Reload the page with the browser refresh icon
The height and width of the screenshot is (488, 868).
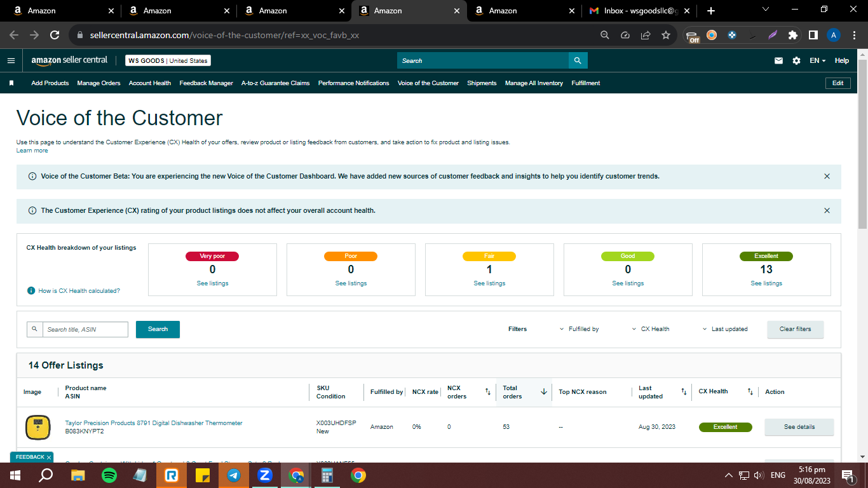coord(55,35)
